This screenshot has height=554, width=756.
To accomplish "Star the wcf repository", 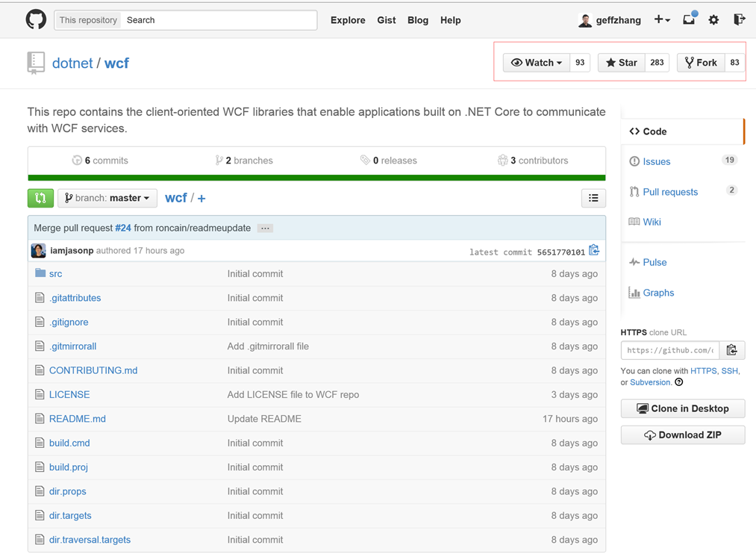I will (622, 63).
